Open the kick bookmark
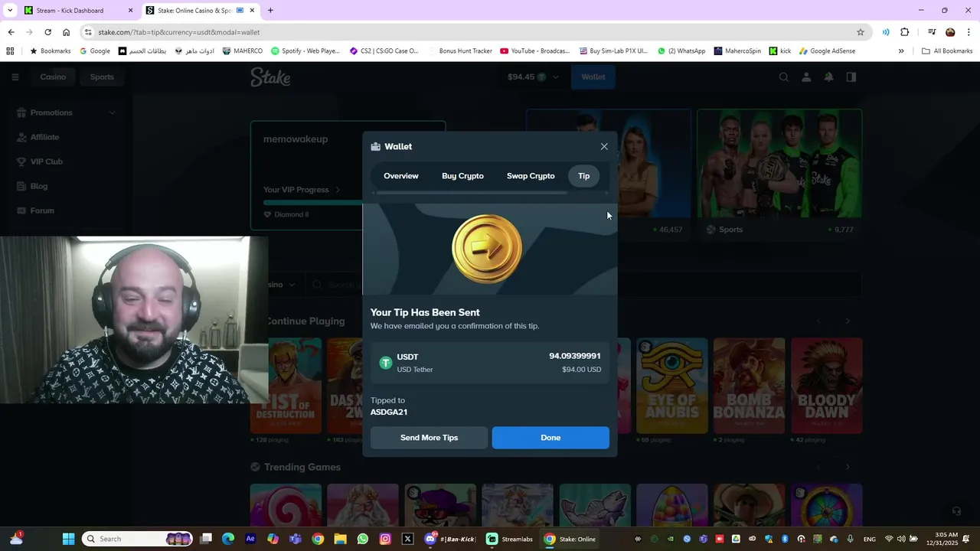980x551 pixels. [779, 51]
